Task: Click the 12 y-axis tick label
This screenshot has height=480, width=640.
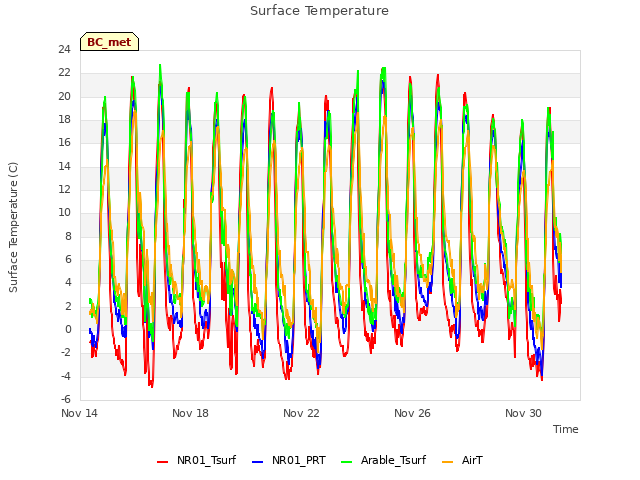Action: (x=64, y=189)
